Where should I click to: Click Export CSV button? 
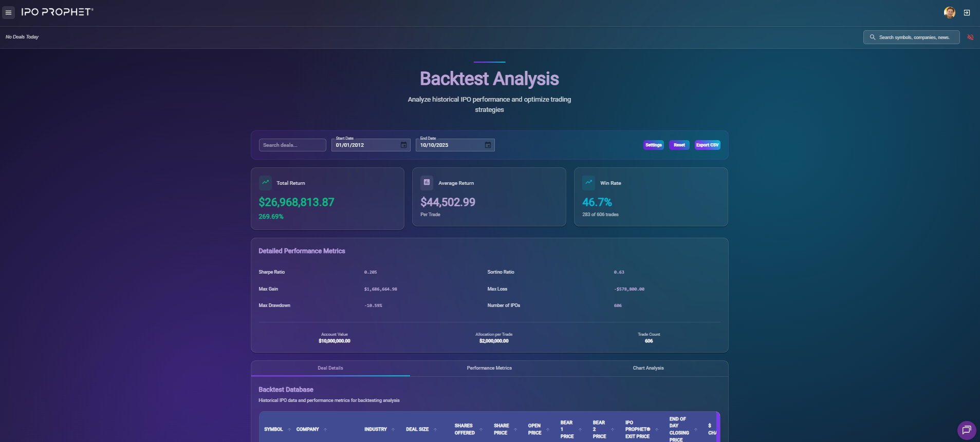pyautogui.click(x=707, y=145)
